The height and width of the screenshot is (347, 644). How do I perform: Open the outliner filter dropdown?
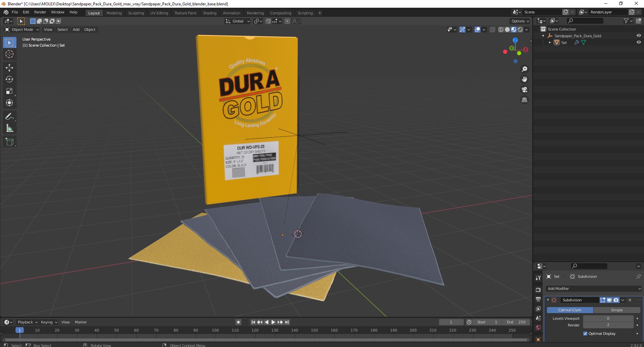tap(628, 21)
